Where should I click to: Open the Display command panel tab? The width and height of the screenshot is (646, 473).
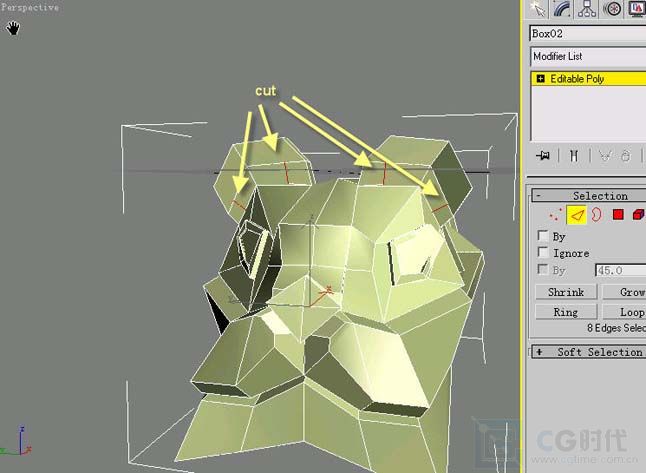(x=637, y=9)
